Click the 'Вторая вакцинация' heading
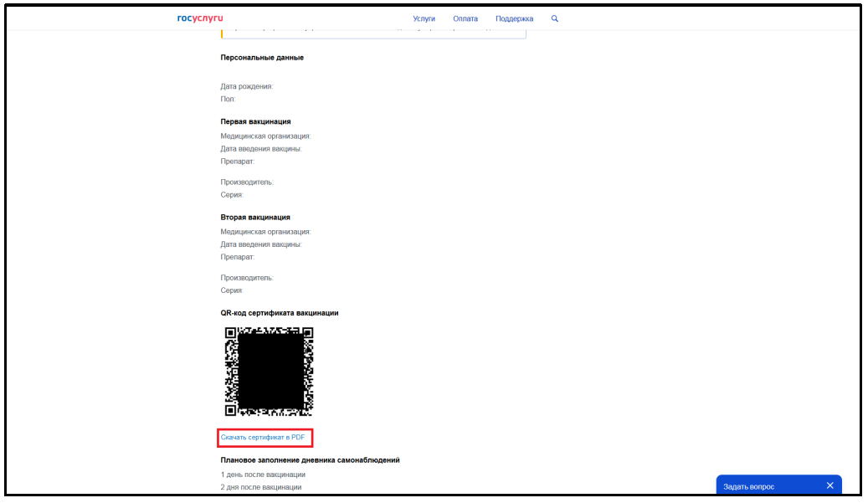868x503 pixels. click(255, 218)
